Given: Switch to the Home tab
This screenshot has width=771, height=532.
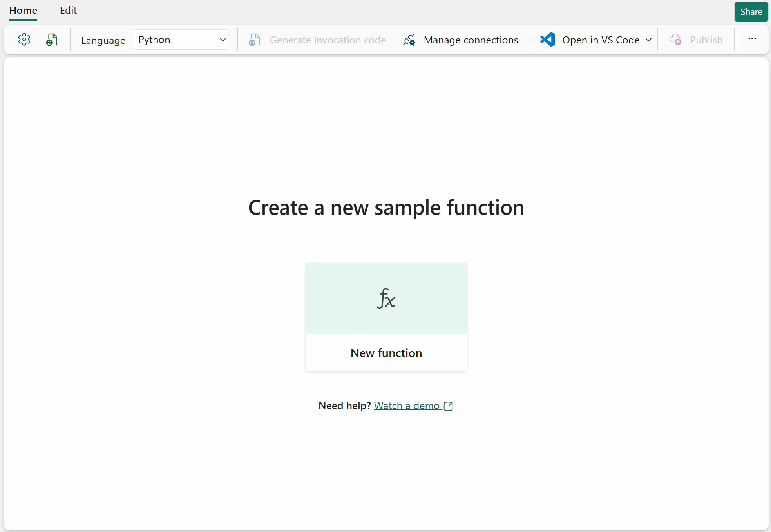Looking at the screenshot, I should click(23, 11).
